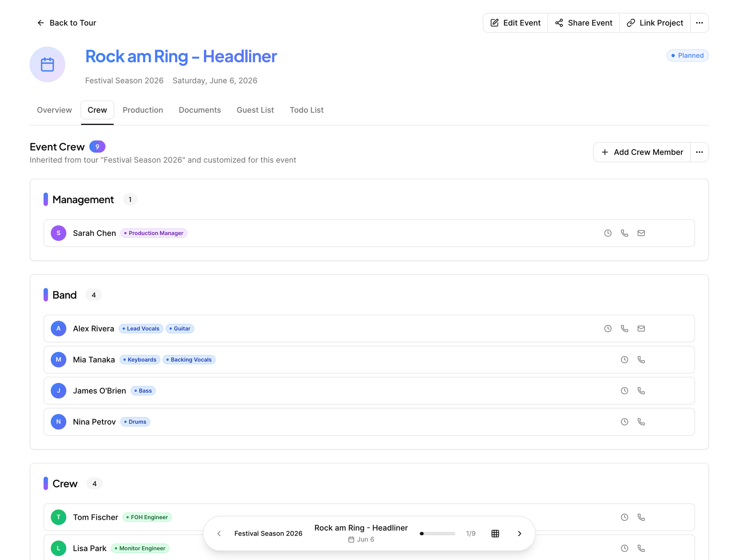Click Sarah Chen's phone icon

click(624, 233)
